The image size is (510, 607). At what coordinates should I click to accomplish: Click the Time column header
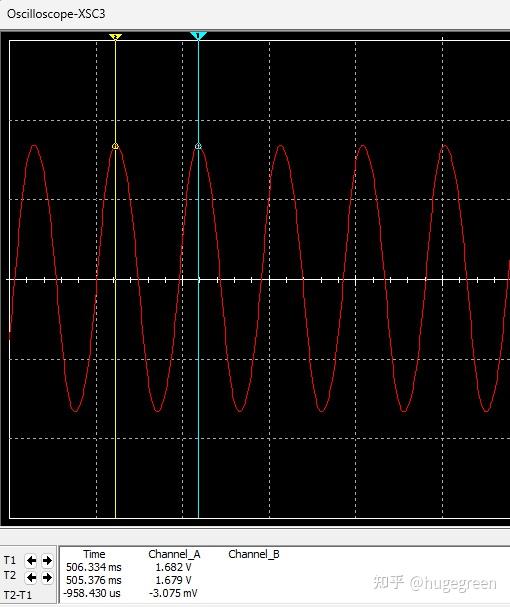click(x=94, y=554)
